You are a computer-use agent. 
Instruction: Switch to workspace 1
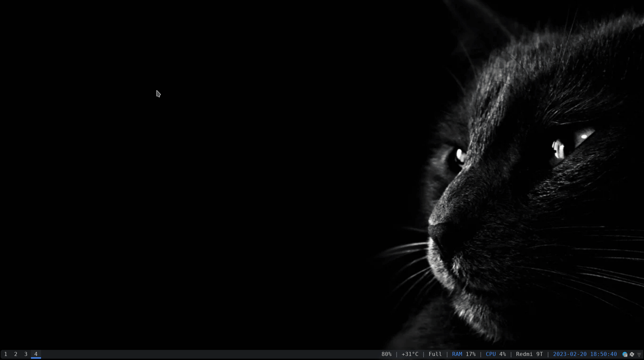[x=6, y=354]
